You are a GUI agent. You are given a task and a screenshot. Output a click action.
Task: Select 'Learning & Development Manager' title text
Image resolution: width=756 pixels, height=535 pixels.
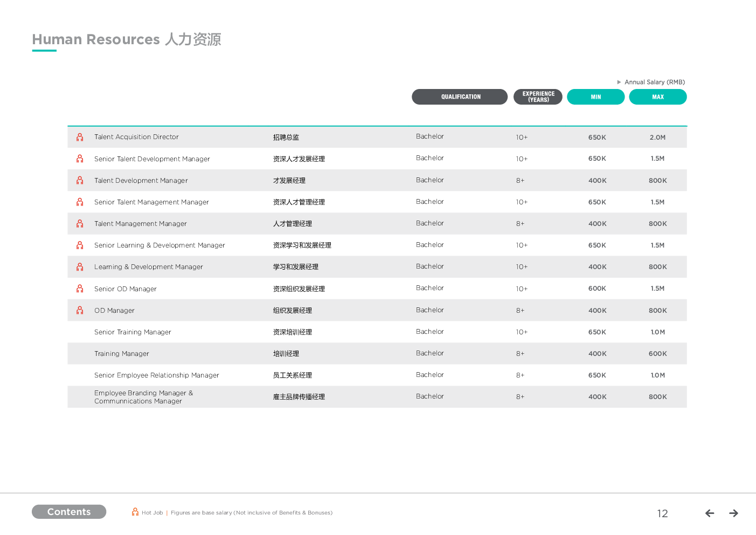pyautogui.click(x=149, y=267)
